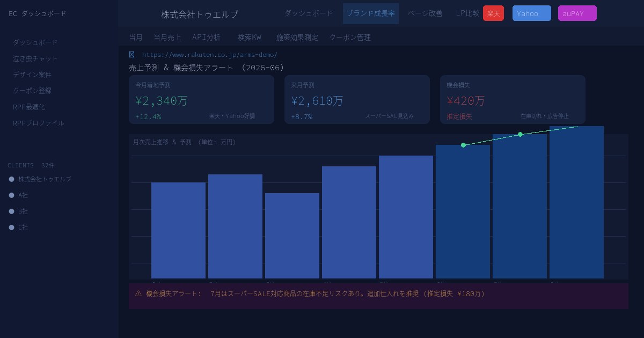Open the rakuten.co.jp/arms-demo link

pos(210,55)
